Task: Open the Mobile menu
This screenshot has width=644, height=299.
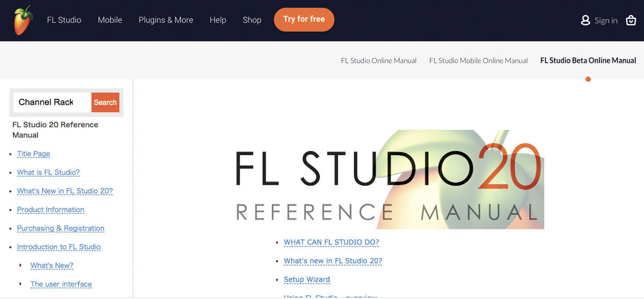Action: click(x=110, y=20)
